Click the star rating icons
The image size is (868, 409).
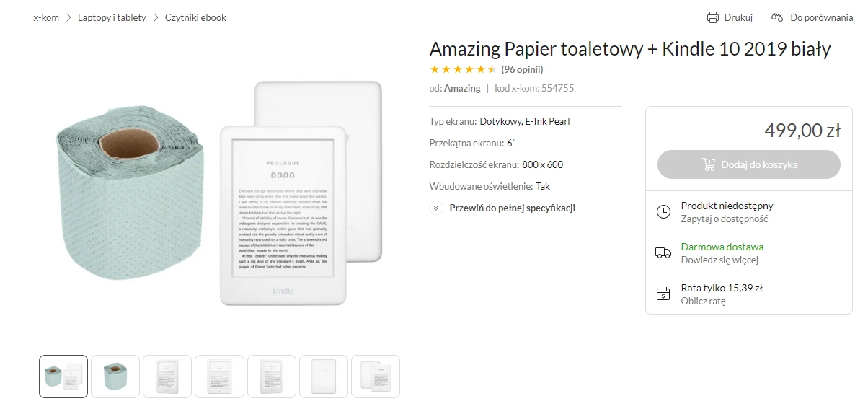(x=463, y=69)
